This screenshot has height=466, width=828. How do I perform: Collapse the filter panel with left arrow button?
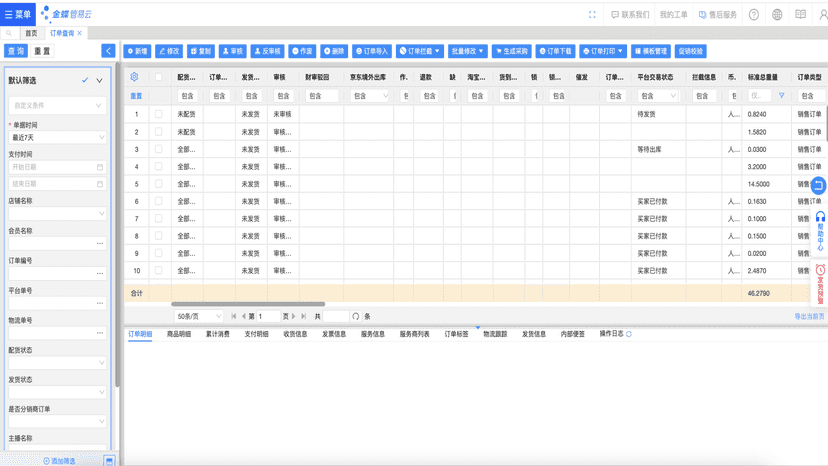[x=108, y=51]
